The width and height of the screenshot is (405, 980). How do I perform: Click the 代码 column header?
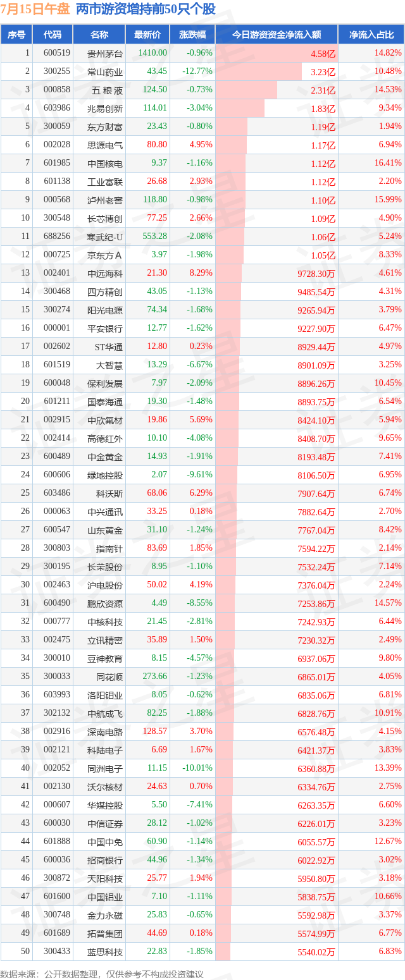coord(53,35)
